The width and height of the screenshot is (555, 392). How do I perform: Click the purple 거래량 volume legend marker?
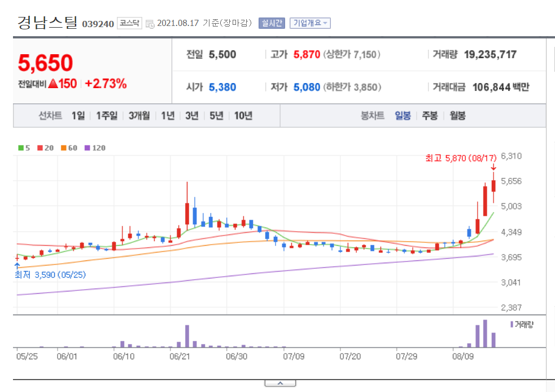pyautogui.click(x=512, y=324)
